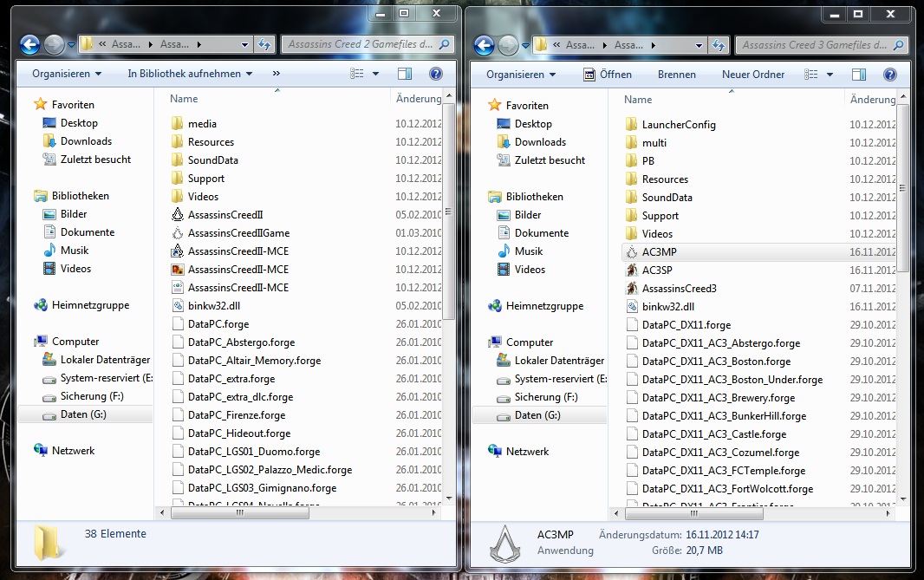Click refresh icon in Assassins Creed 2 window
Screen dimensions: 924x580
click(x=264, y=44)
